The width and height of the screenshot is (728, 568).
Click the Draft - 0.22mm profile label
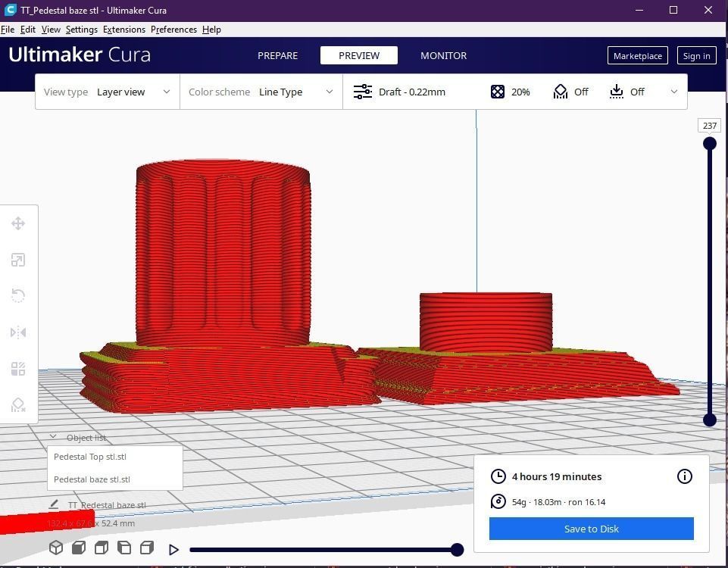coord(412,92)
